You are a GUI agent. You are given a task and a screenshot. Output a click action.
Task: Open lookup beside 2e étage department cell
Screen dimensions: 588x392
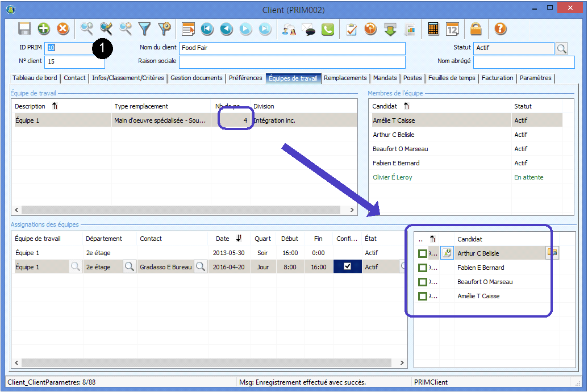click(130, 267)
